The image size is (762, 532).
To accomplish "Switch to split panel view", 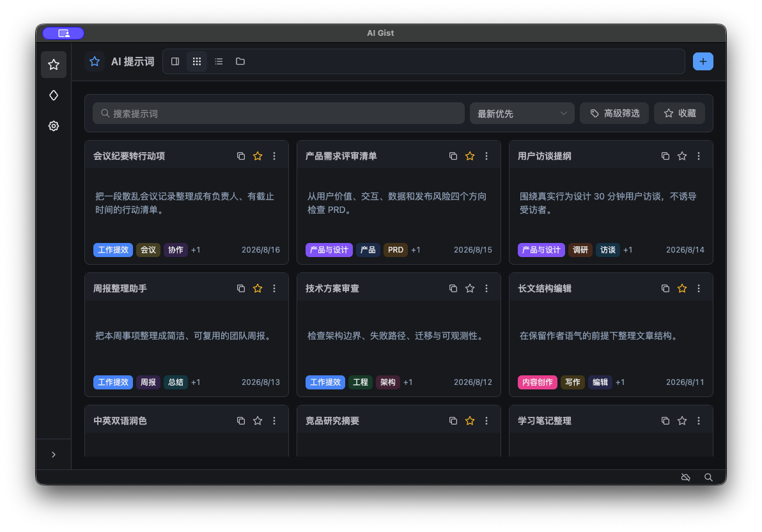I will (175, 61).
